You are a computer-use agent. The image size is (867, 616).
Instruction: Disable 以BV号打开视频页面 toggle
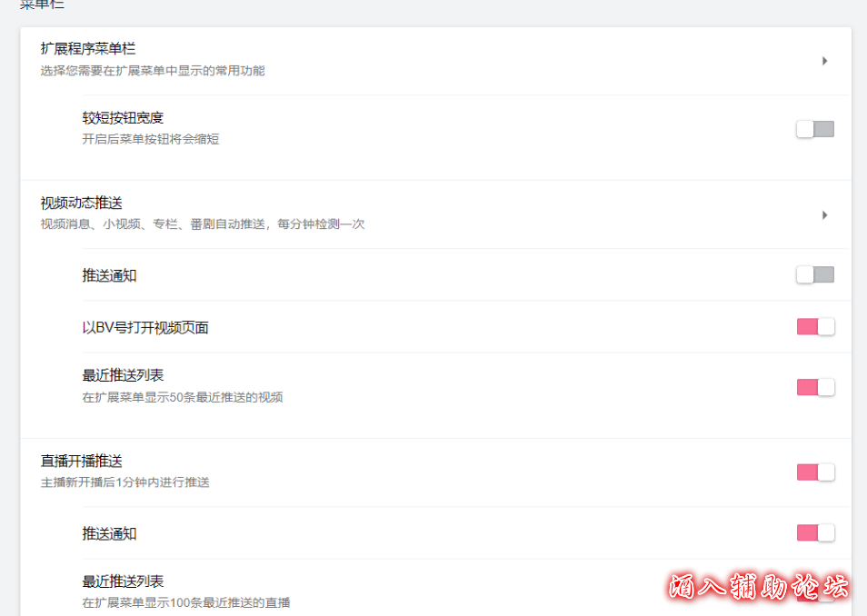point(815,327)
